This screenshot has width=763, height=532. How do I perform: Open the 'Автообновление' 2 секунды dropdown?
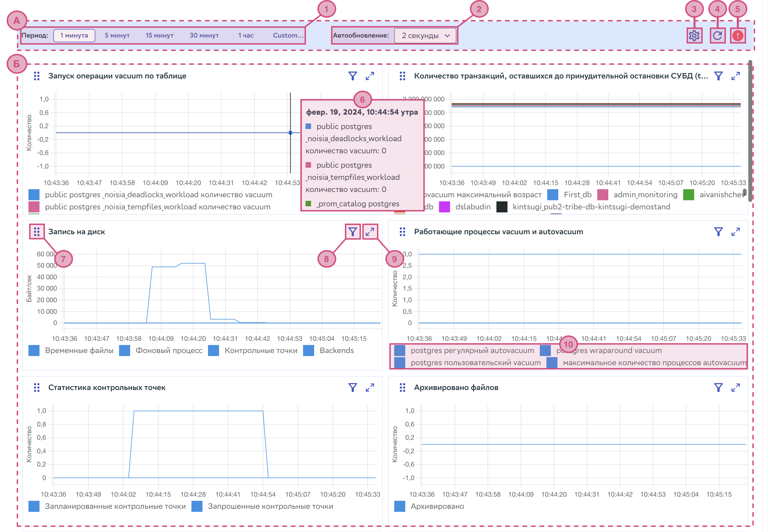point(425,36)
